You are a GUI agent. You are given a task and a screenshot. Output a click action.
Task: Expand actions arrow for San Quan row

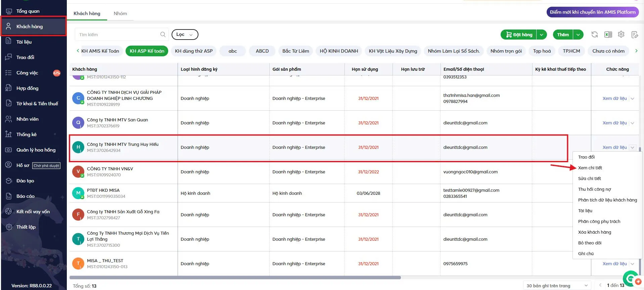pos(632,123)
